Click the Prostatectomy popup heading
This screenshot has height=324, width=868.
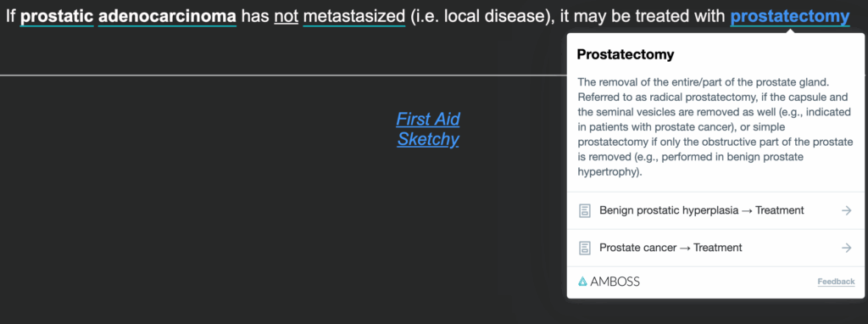pos(626,54)
